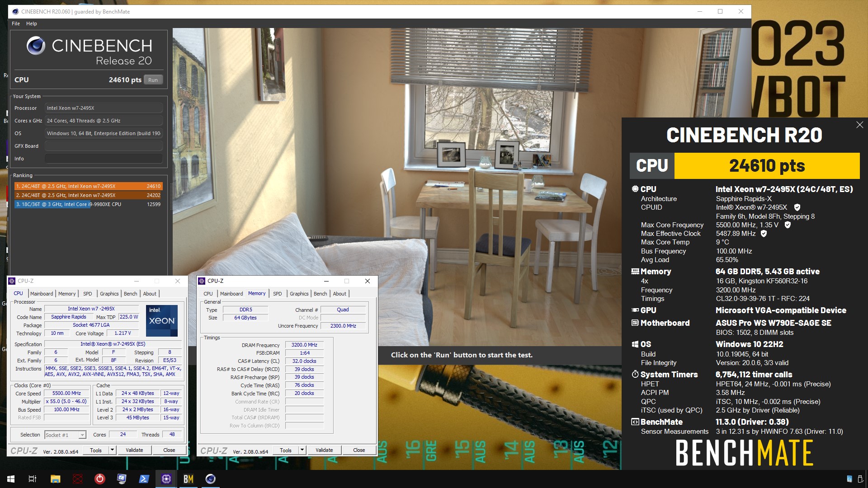The image size is (868, 488).
Task: Open PowerShell from taskbar
Action: pos(144,479)
